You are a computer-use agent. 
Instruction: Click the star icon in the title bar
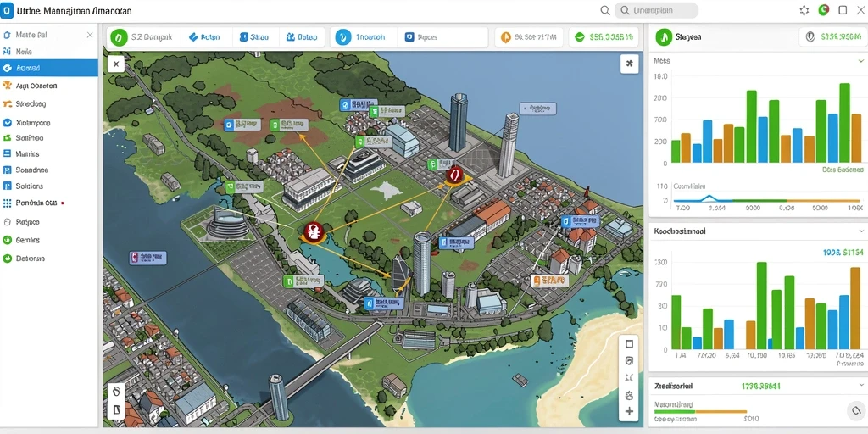(804, 10)
